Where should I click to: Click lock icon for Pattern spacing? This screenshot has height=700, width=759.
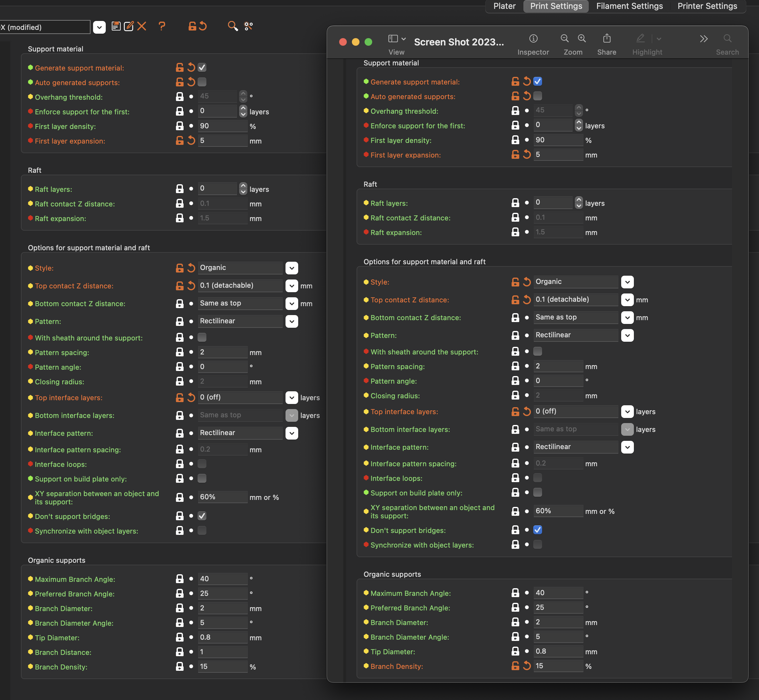coord(179,352)
